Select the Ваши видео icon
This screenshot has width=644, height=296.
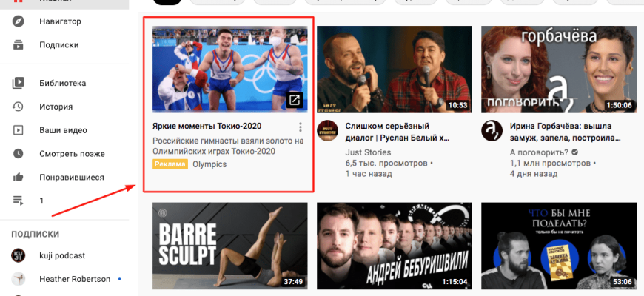pyautogui.click(x=19, y=130)
